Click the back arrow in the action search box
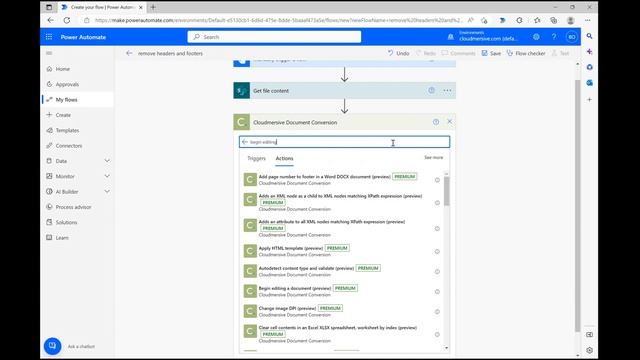 [244, 142]
